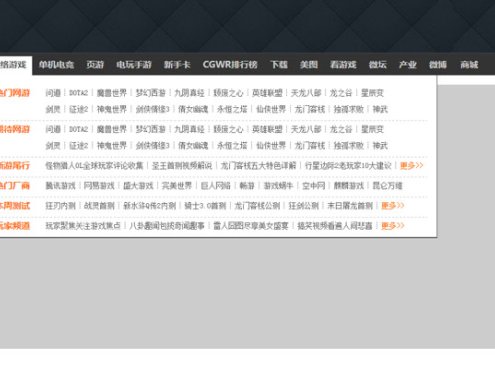Open 剑侠情缘3 in the 热门网游 section
Image resolution: width=495 pixels, height=370 pixels.
[153, 109]
